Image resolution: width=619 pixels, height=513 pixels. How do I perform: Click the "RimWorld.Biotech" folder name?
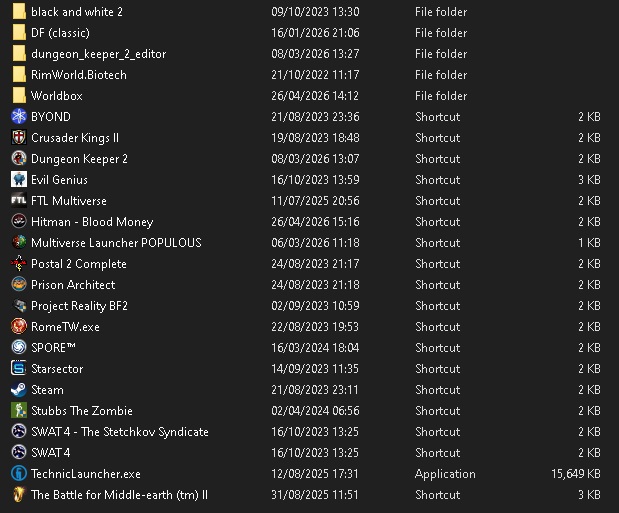pos(79,75)
